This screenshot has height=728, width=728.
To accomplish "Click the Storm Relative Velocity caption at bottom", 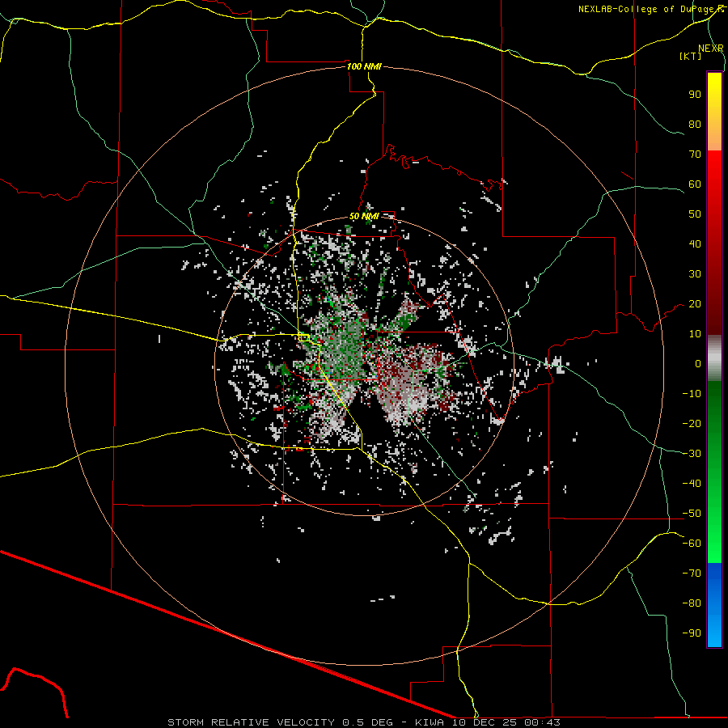I will (x=364, y=722).
